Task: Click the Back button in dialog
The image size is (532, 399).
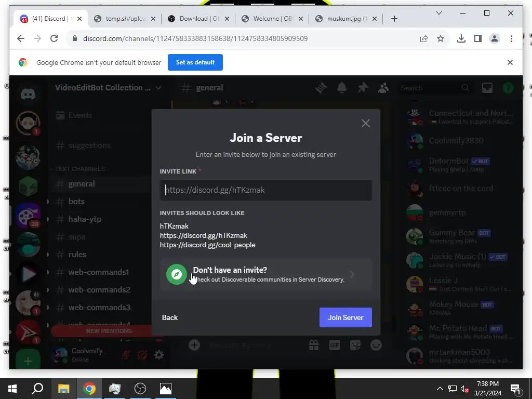Action: (x=170, y=317)
